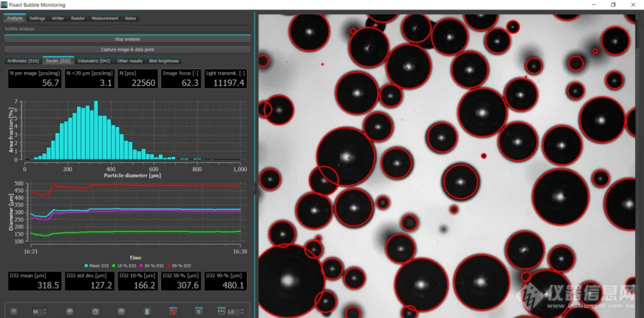Screen dimensions: 644x318
Task: Select the Volumetric (D43) results tab
Action: coord(94,61)
